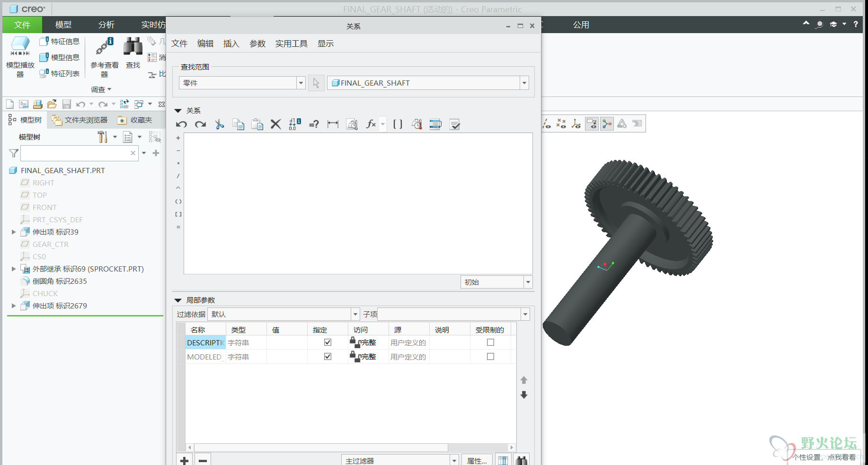Open FINAL_GEAR_SHAFT object dropdown
The width and height of the screenshot is (868, 465).
click(524, 83)
